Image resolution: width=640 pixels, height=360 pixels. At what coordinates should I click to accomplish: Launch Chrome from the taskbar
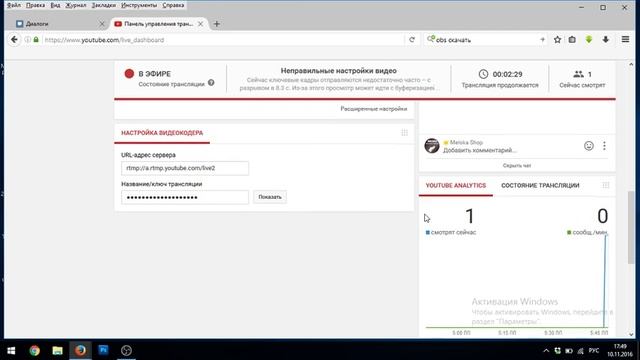pos(35,350)
